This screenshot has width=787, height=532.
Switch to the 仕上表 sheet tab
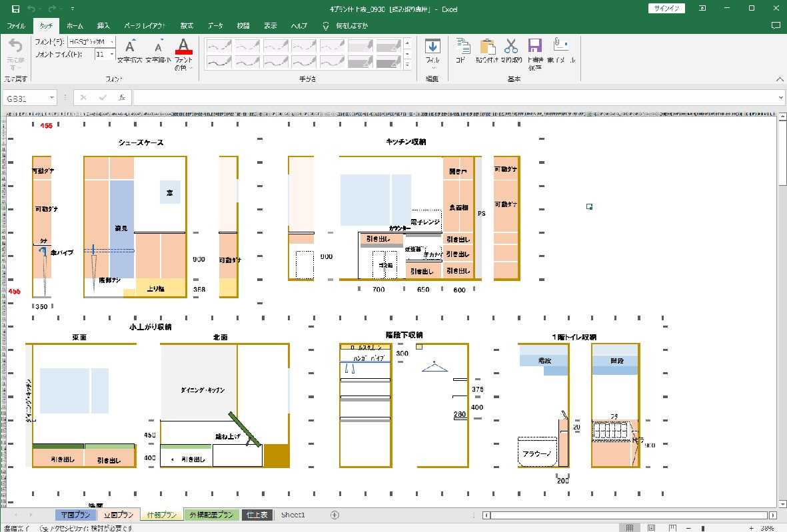(x=257, y=515)
